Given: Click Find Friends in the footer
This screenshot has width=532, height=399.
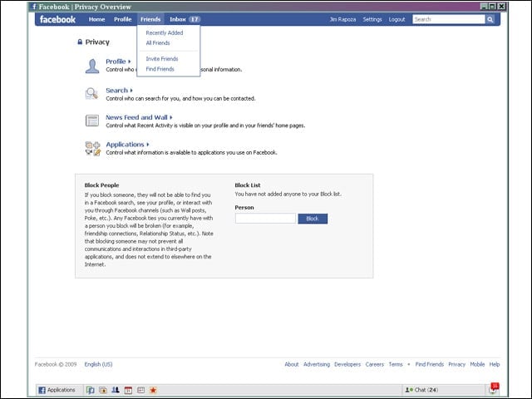Looking at the screenshot, I should click(430, 364).
